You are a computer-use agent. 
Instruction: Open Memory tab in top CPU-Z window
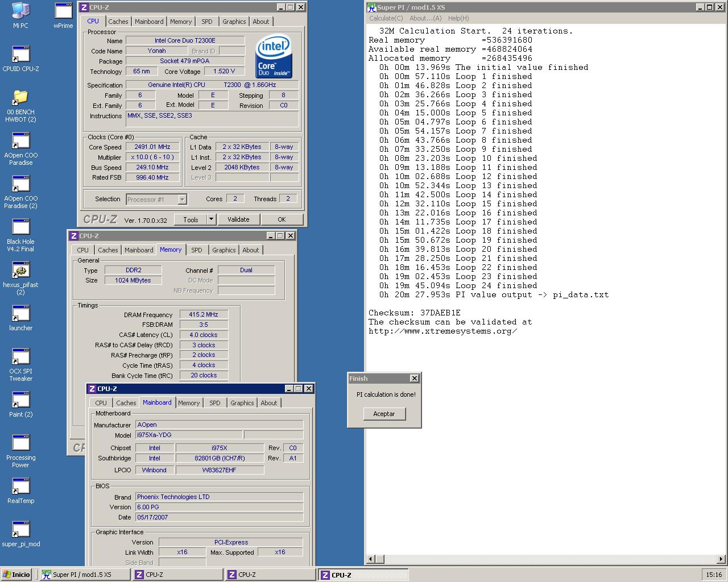181,22
